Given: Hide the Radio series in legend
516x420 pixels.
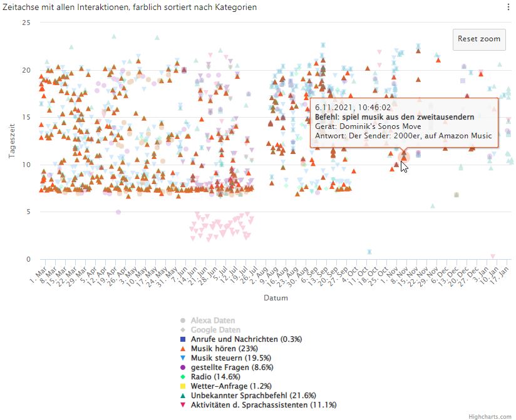Looking at the screenshot, I should coord(215,377).
